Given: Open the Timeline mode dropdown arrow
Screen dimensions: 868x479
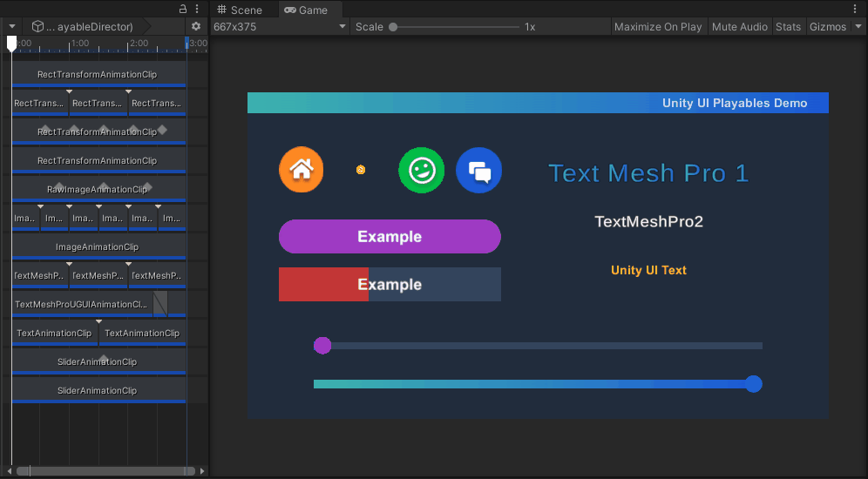Looking at the screenshot, I should pos(11,27).
